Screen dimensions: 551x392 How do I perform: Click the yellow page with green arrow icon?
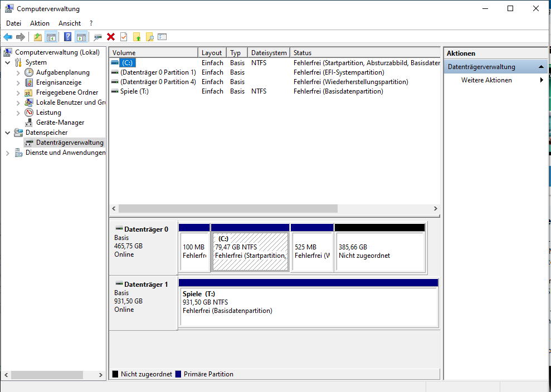tap(136, 37)
